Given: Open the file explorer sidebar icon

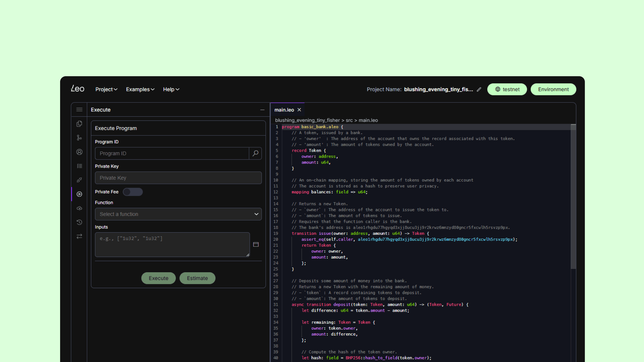Looking at the screenshot, I should click(x=79, y=124).
